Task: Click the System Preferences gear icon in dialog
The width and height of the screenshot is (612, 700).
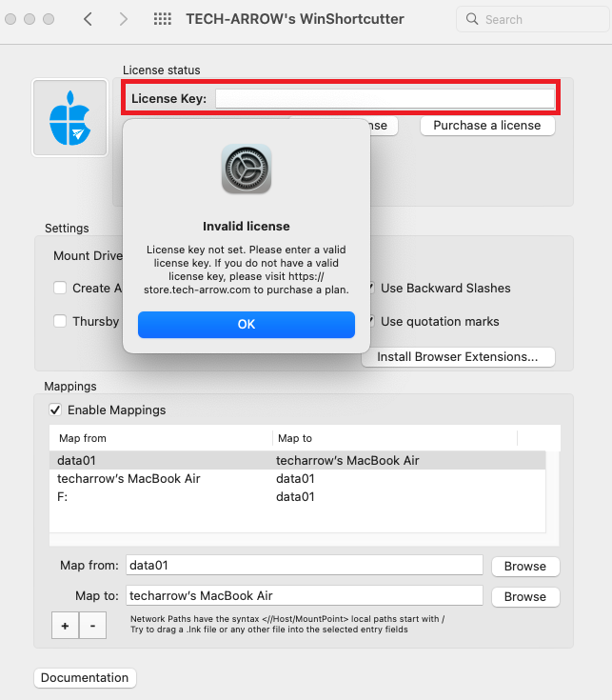Action: tap(247, 169)
